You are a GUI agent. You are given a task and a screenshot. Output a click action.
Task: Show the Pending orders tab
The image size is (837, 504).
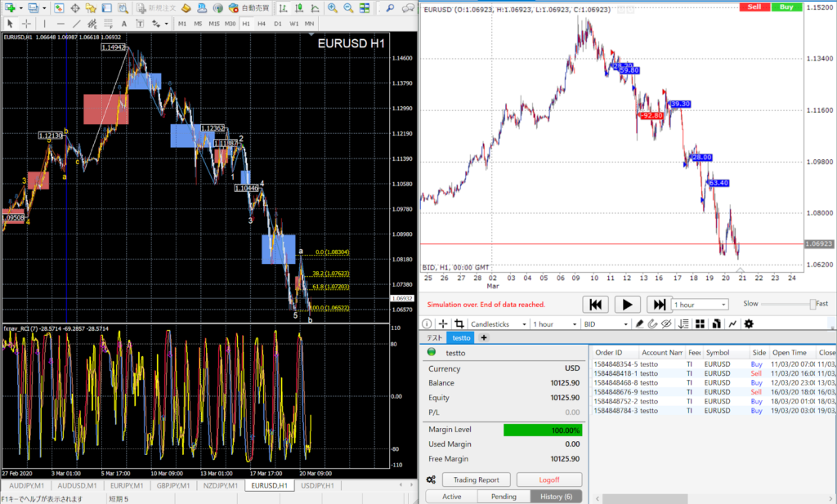click(504, 497)
